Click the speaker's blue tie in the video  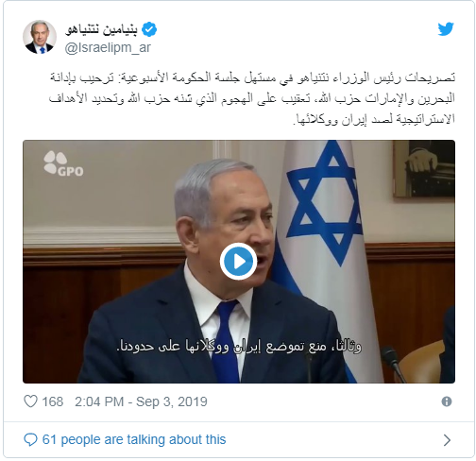pos(225,340)
